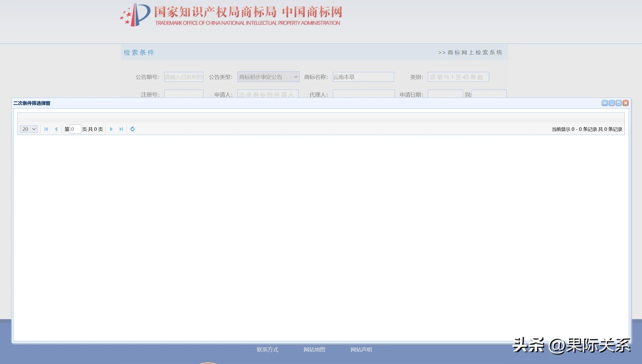The image size is (642, 364).
Task: Click the page number input box
Action: click(x=75, y=129)
